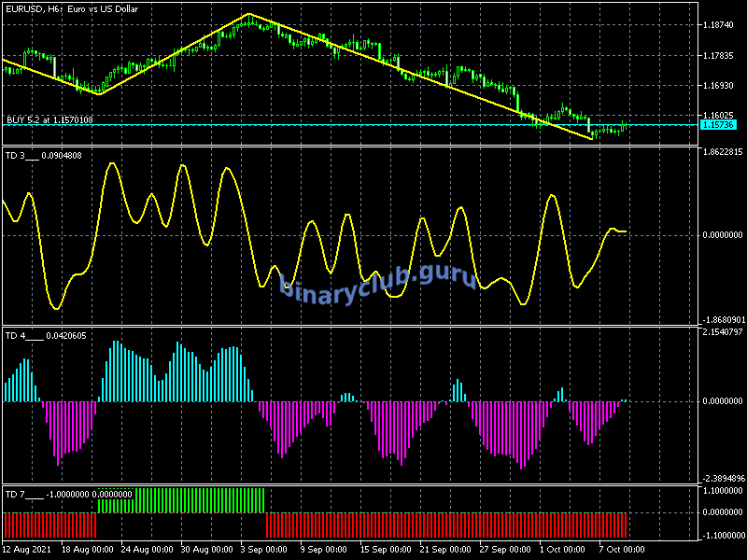Click the 1.18740 price axis level
The width and height of the screenshot is (747, 560).
point(719,25)
